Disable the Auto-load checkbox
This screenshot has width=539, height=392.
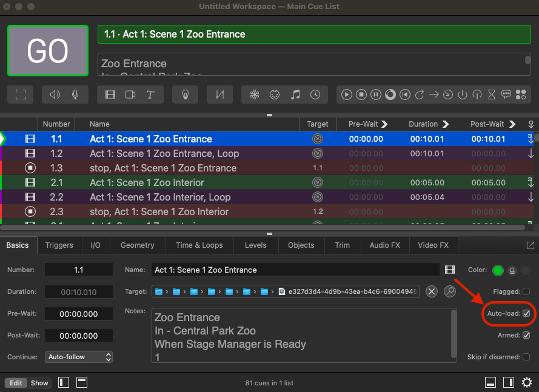click(x=526, y=313)
